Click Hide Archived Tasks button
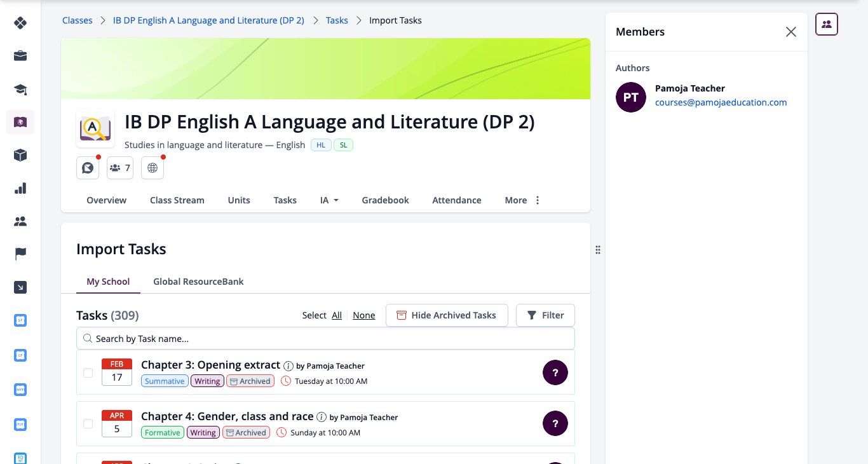Viewport: 868px width, 464px height. (447, 315)
